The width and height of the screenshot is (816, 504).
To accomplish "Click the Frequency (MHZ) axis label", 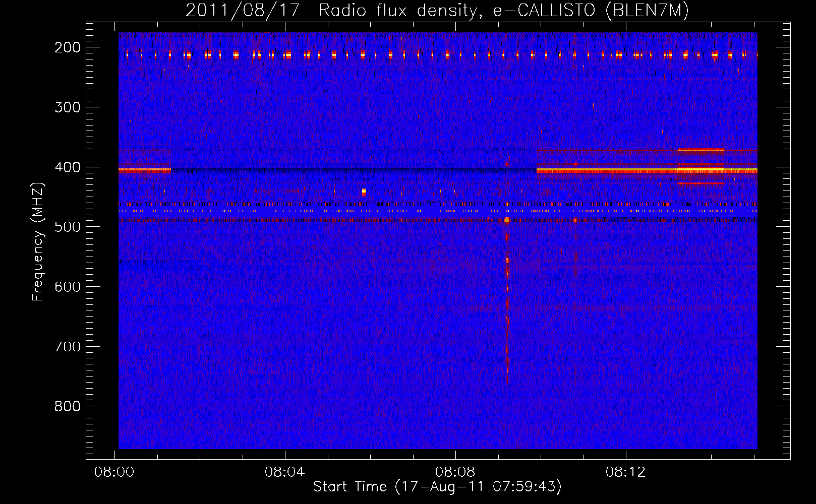I will coord(38,242).
